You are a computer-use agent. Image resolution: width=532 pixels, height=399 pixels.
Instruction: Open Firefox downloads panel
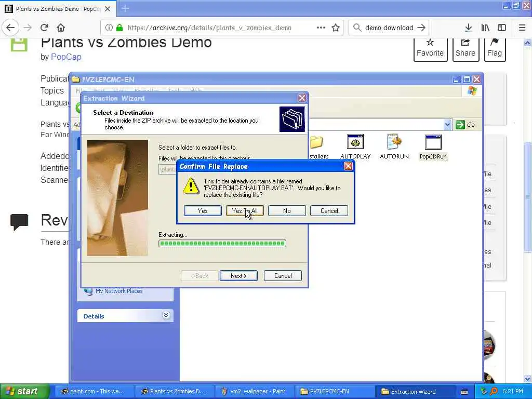[468, 28]
